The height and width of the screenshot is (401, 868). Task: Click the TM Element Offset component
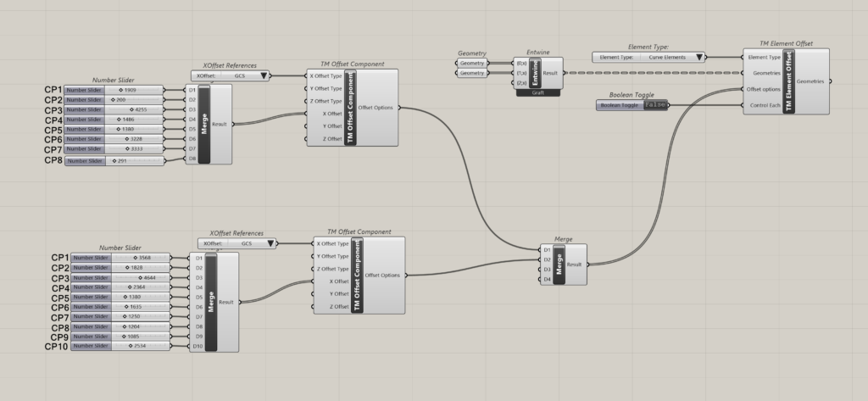(x=790, y=81)
